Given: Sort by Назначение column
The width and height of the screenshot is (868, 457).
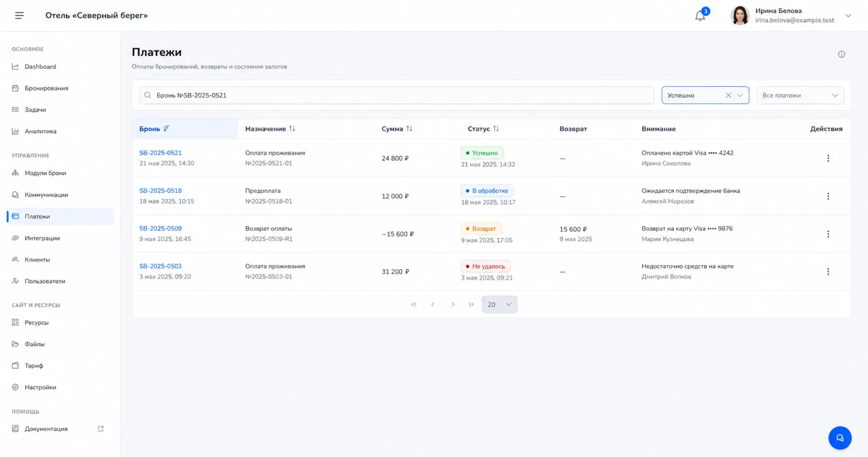Looking at the screenshot, I should 270,129.
